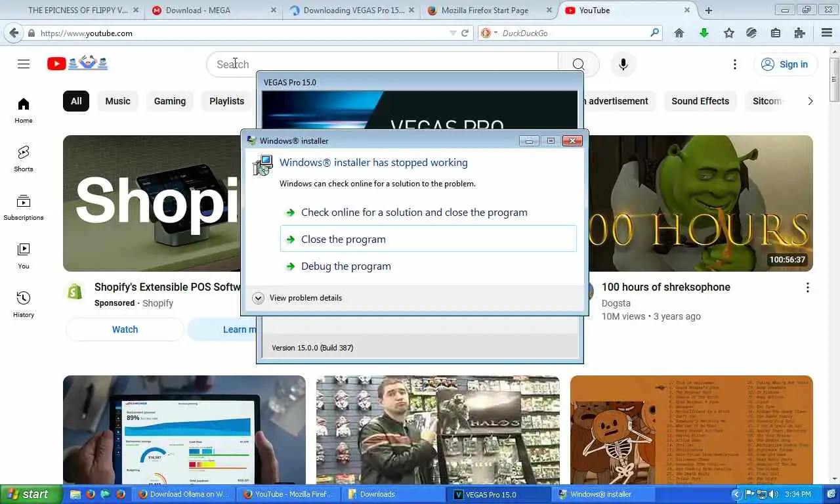Open Subscriptions in YouTube sidebar
840x504 pixels.
point(24,207)
